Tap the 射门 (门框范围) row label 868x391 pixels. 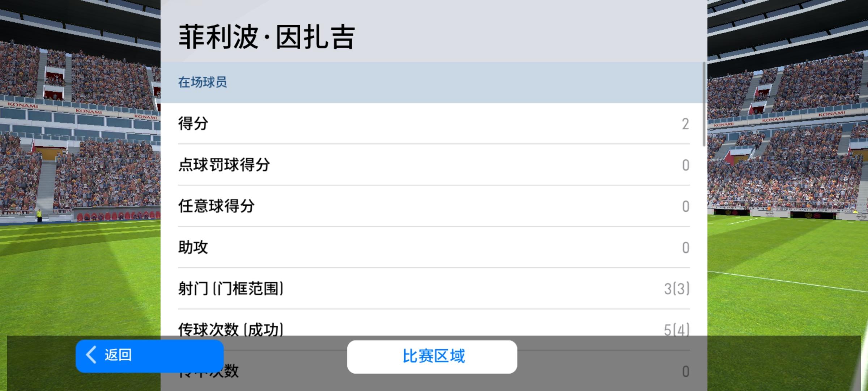pyautogui.click(x=231, y=289)
